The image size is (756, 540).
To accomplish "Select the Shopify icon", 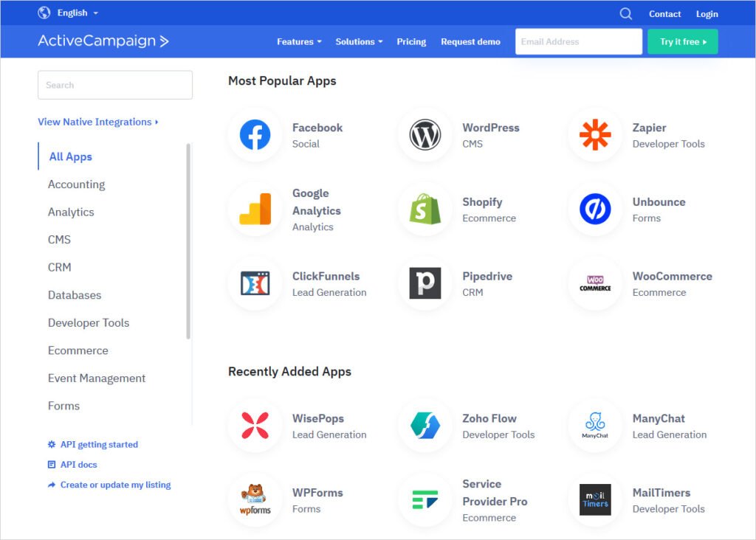I will [424, 210].
